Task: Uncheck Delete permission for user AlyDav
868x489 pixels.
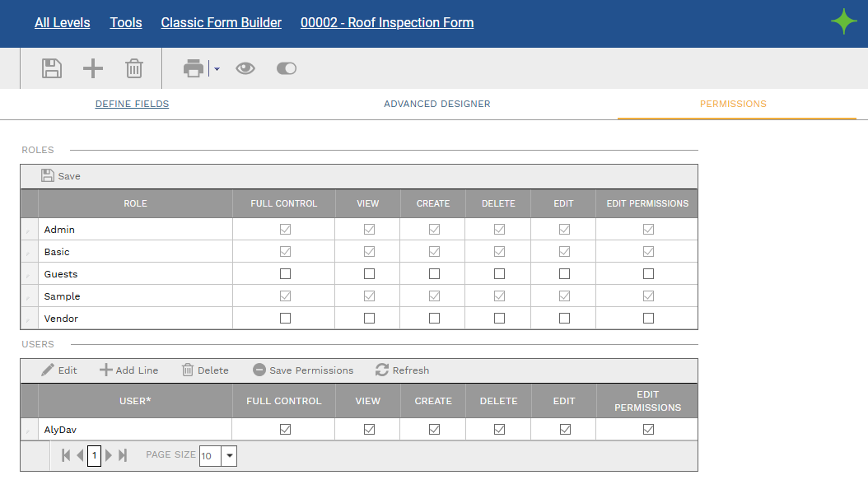Action: [x=499, y=429]
